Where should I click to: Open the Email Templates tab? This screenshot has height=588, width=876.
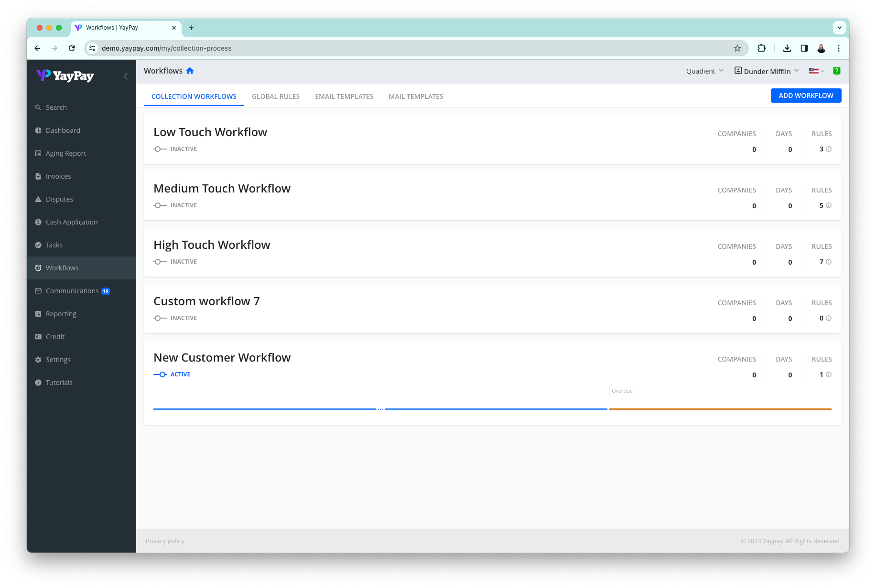coord(344,96)
